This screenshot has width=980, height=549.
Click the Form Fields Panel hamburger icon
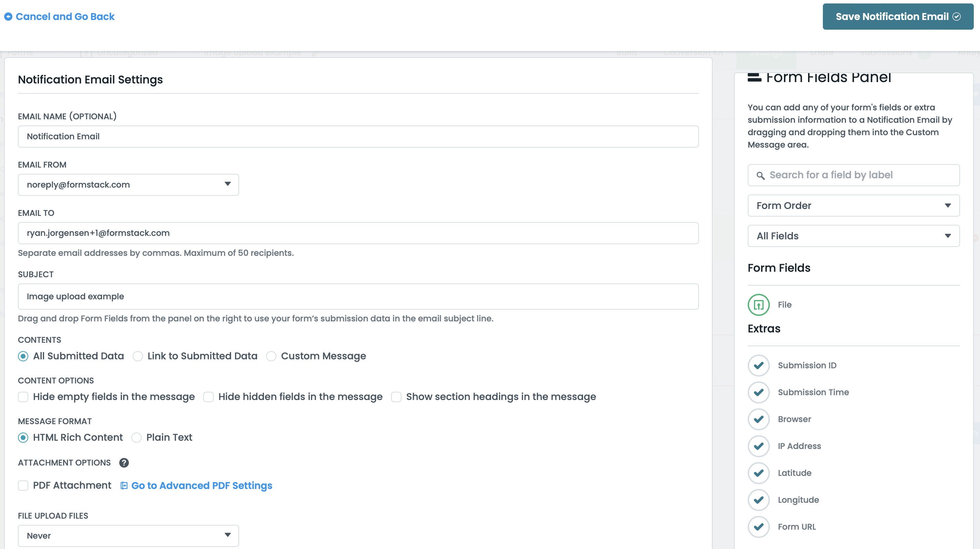pos(754,77)
